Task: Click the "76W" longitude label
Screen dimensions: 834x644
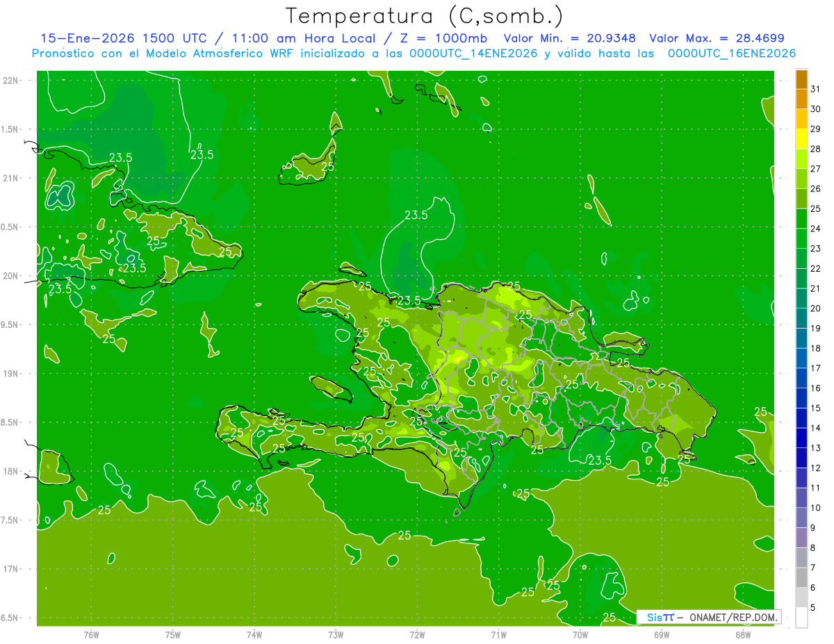Action: click(x=91, y=634)
